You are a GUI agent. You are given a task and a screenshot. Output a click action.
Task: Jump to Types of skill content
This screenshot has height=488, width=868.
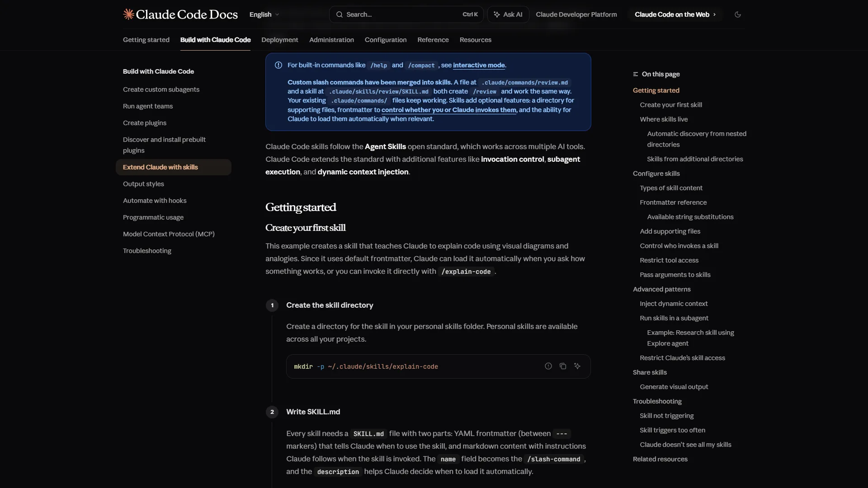671,188
